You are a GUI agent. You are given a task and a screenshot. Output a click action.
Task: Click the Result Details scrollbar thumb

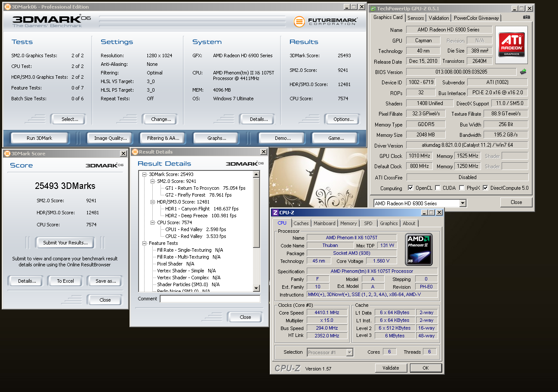(x=256, y=213)
